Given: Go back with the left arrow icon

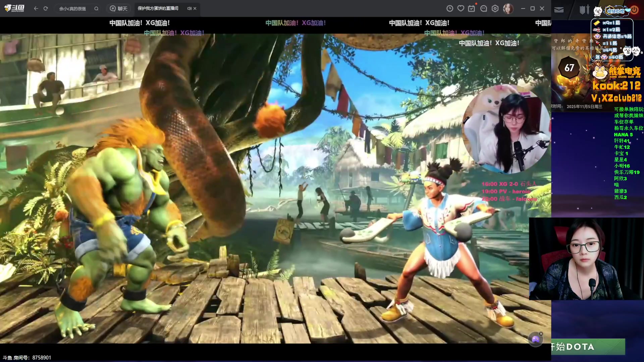Looking at the screenshot, I should tap(36, 8).
